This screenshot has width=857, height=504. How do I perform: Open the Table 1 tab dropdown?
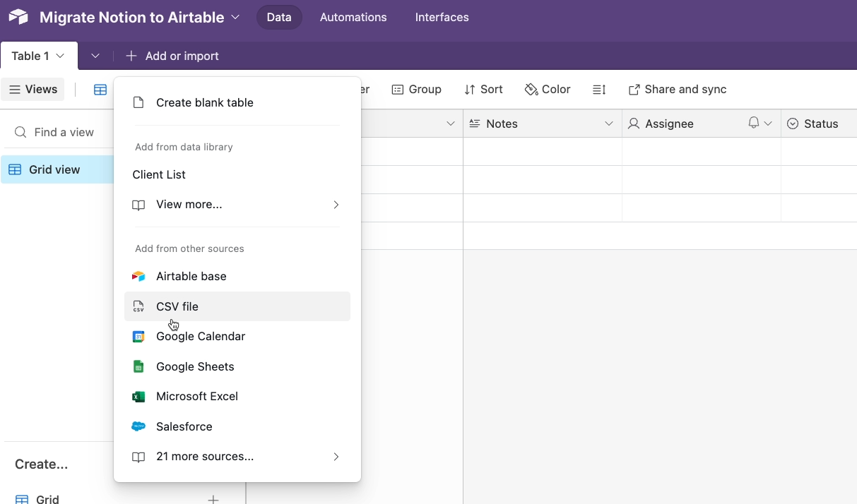tap(60, 56)
